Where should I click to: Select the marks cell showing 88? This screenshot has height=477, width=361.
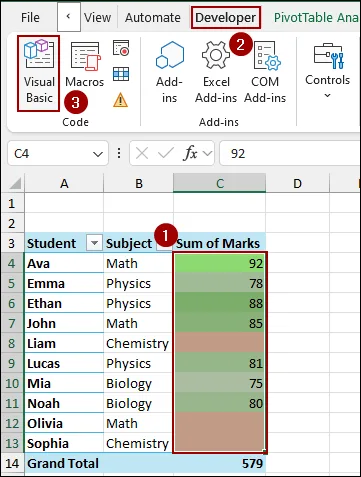(220, 303)
